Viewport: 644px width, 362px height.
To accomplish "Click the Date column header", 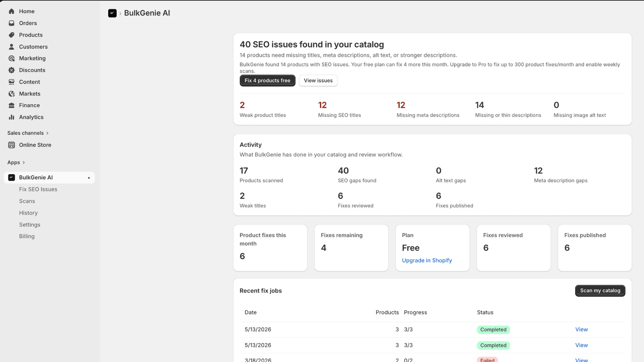I will click(x=250, y=313).
